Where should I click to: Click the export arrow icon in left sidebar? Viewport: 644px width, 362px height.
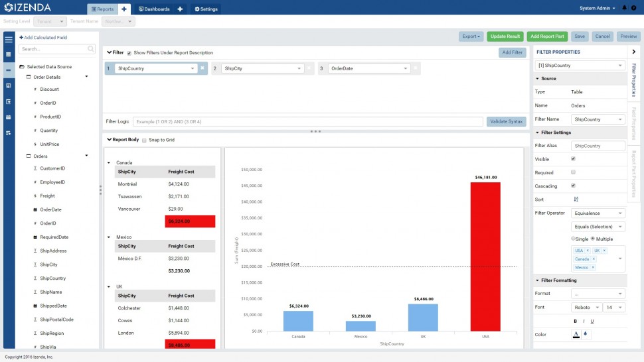point(8,101)
